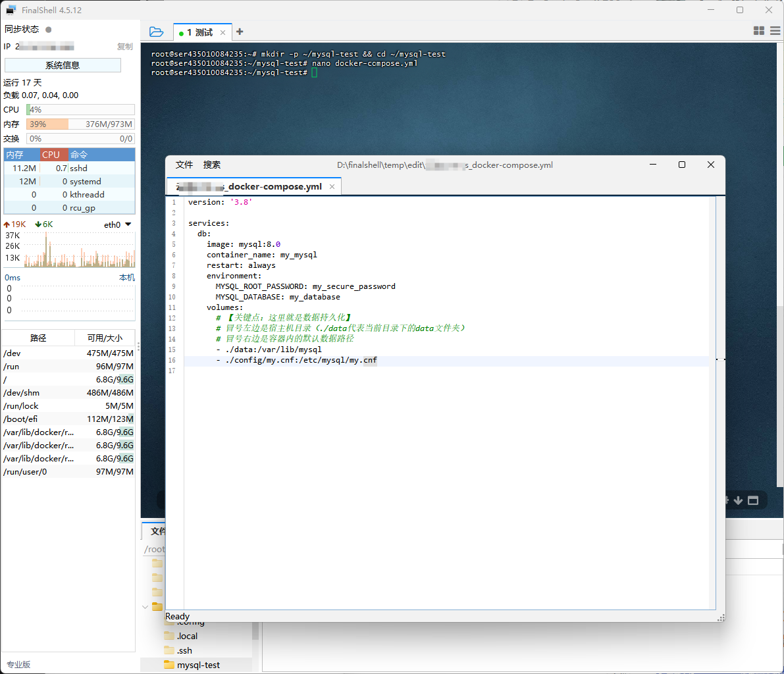Open the connection manager folder icon
784x674 pixels.
156,32
